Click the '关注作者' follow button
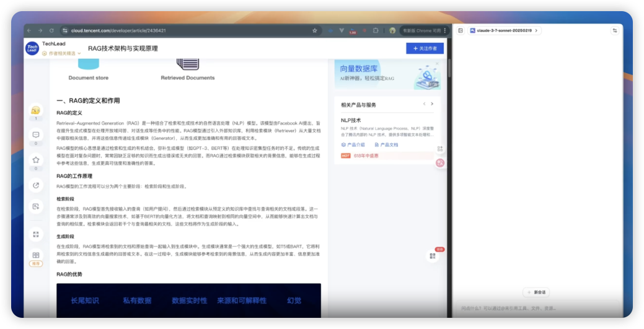644x329 pixels. point(425,48)
